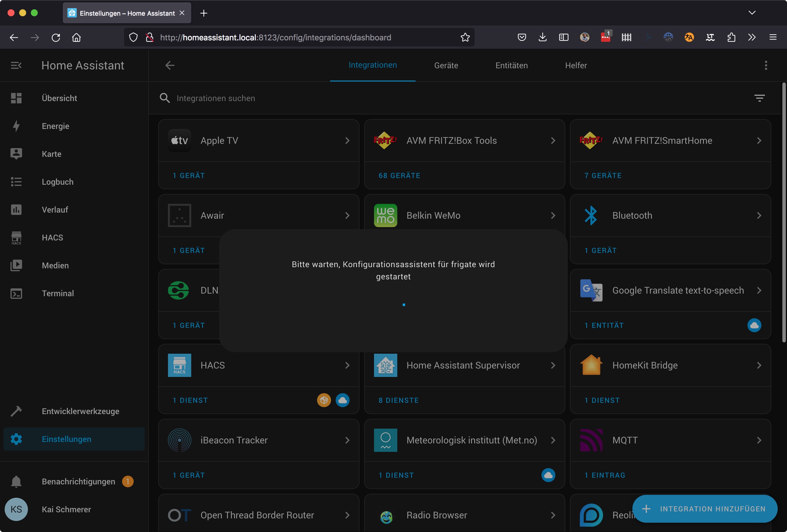Toggle the browser sidebar view icon
This screenshot has height=532, width=787.
[564, 37]
